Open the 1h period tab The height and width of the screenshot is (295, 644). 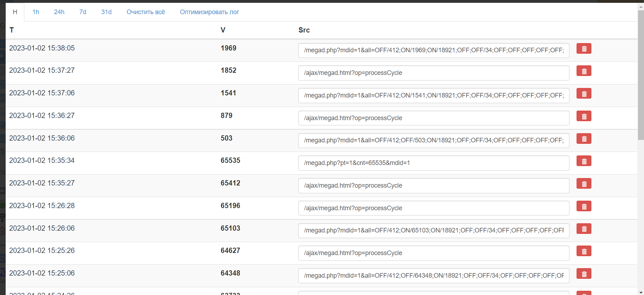point(36,12)
